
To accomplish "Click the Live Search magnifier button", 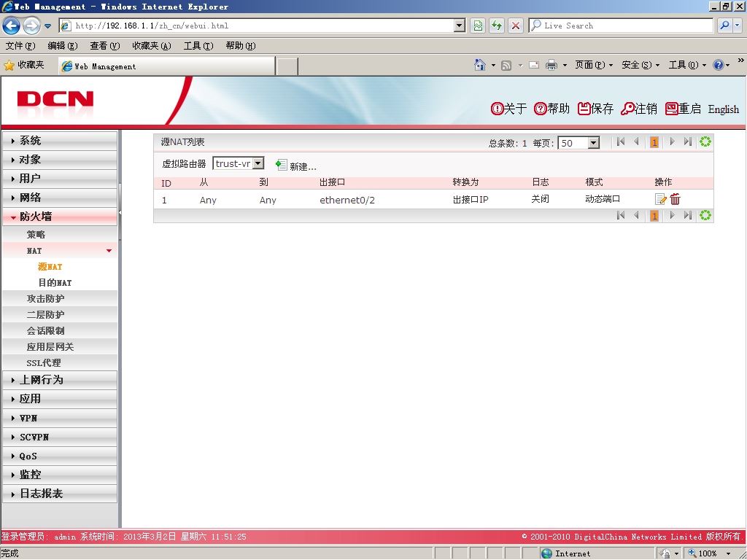I will point(724,26).
